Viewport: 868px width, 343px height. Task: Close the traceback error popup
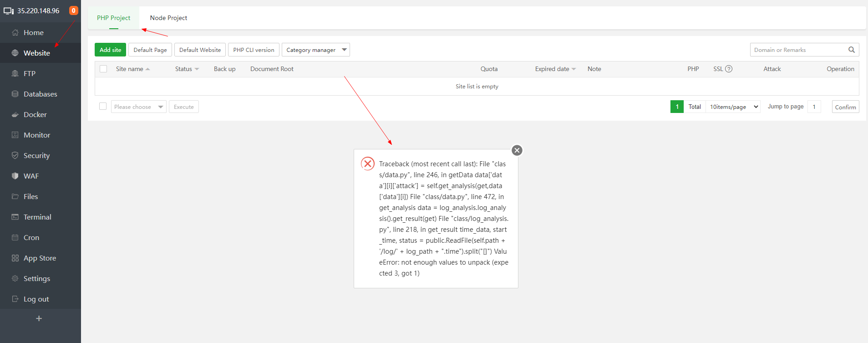click(517, 150)
